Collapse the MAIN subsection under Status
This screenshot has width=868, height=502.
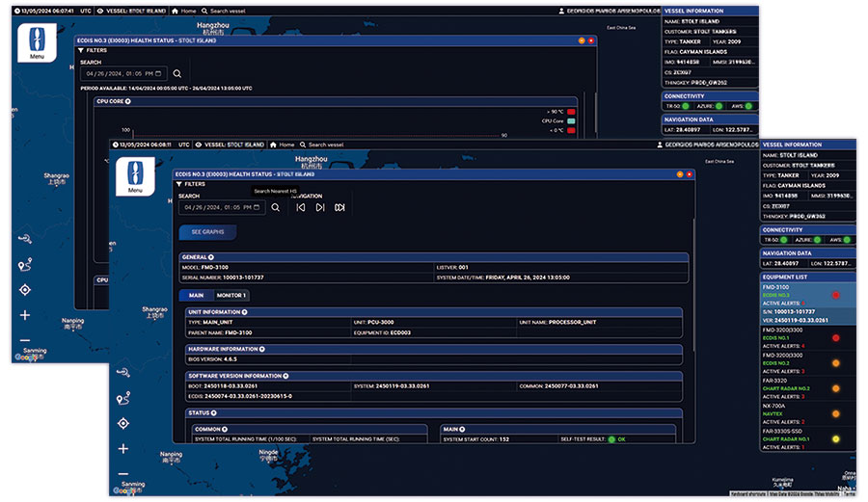pos(462,429)
